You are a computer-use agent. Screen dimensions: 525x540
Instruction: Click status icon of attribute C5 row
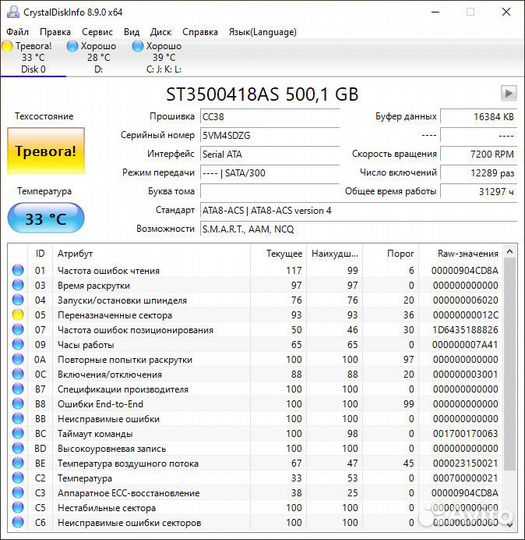tap(18, 507)
